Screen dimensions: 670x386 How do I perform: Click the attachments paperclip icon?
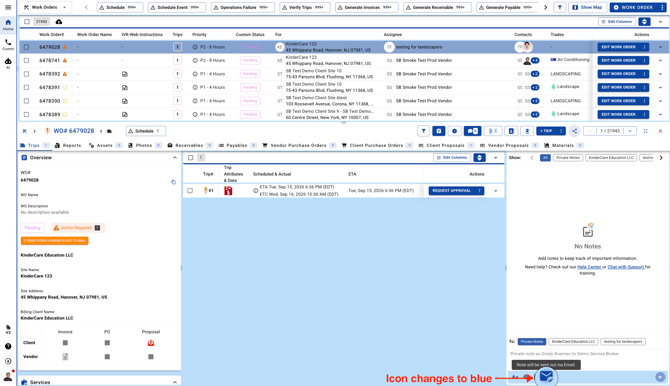coord(493,131)
